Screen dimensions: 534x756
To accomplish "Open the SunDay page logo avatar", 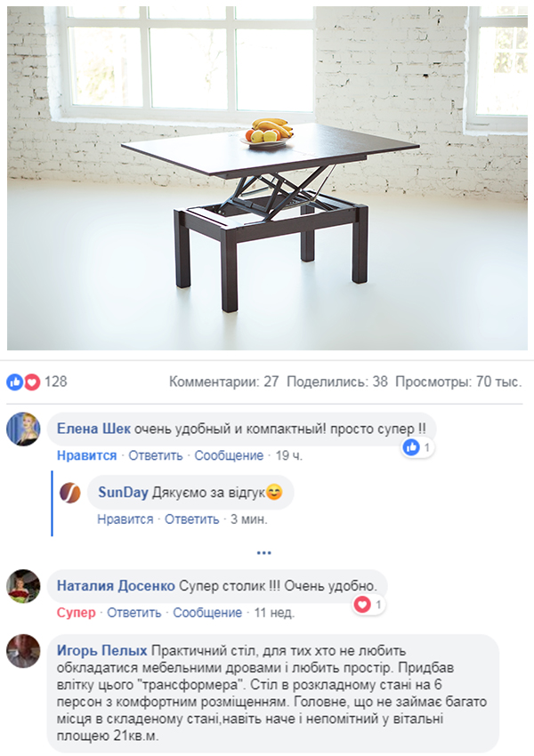I will (x=70, y=493).
